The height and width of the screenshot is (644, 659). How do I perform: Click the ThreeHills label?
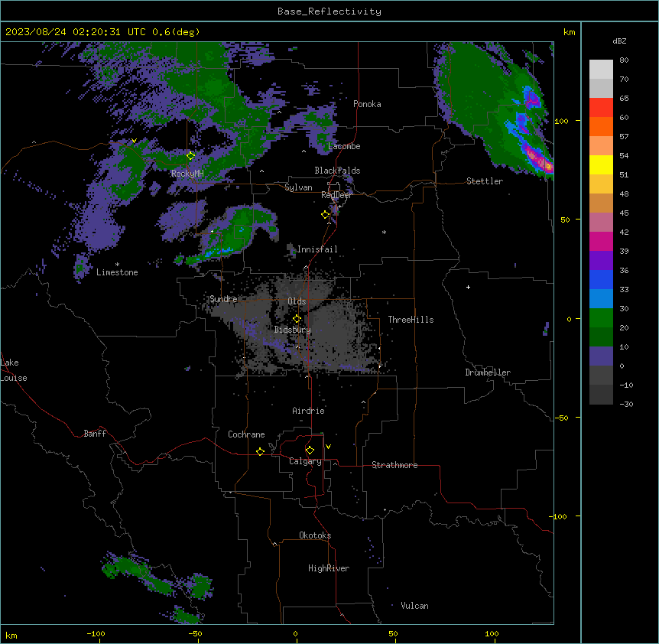point(411,320)
